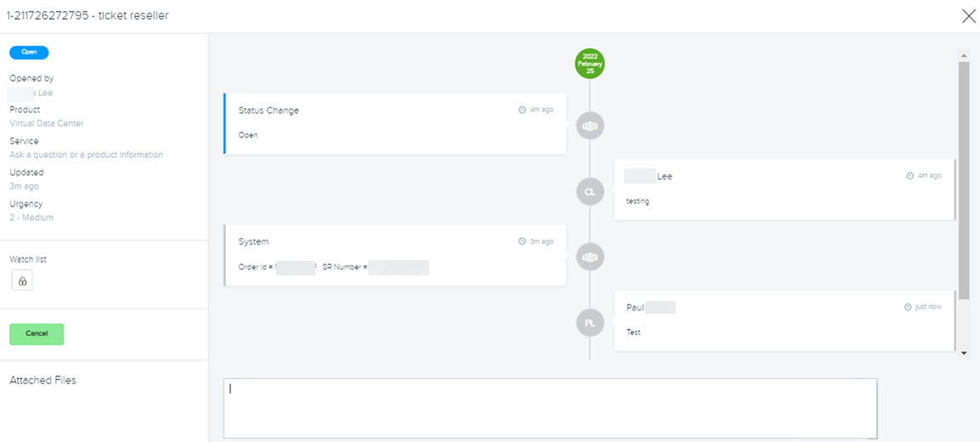Viewport: 980px width, 442px height.
Task: Close the ticket reseller dialog
Action: coord(968,16)
